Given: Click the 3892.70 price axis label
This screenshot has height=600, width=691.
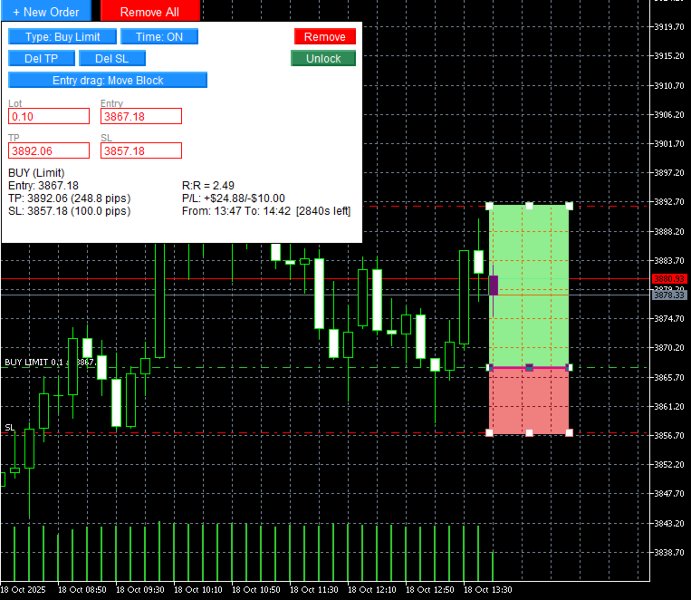Looking at the screenshot, I should point(669,202).
